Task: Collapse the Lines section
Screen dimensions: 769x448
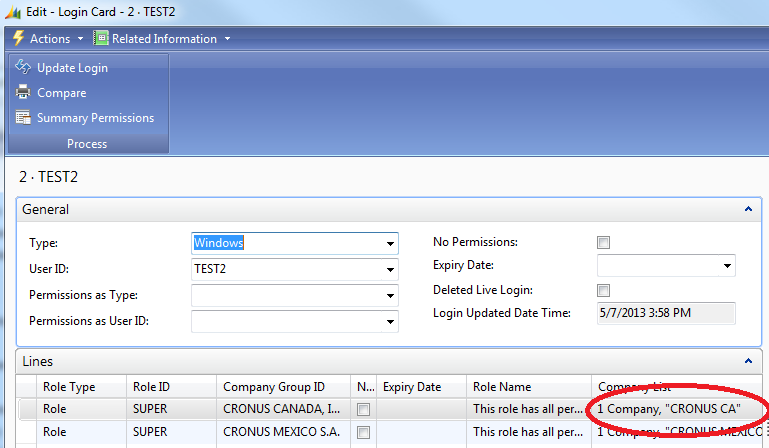Action: click(748, 361)
